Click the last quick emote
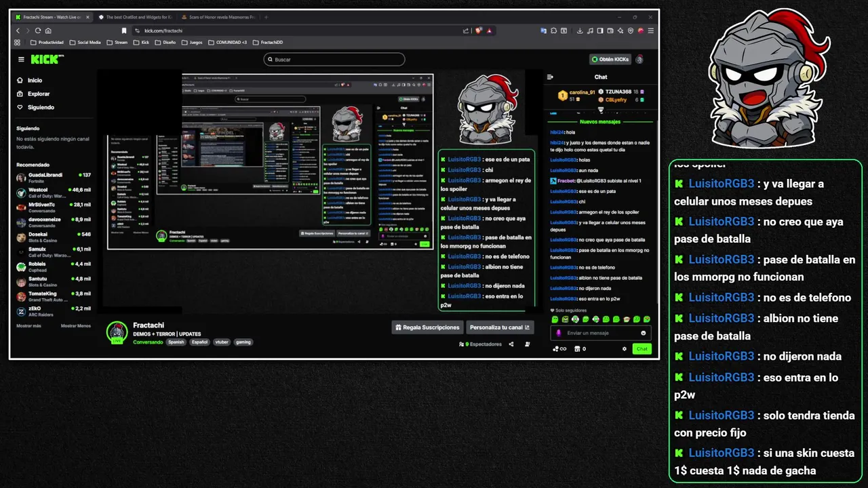868x488 pixels. pos(647,319)
